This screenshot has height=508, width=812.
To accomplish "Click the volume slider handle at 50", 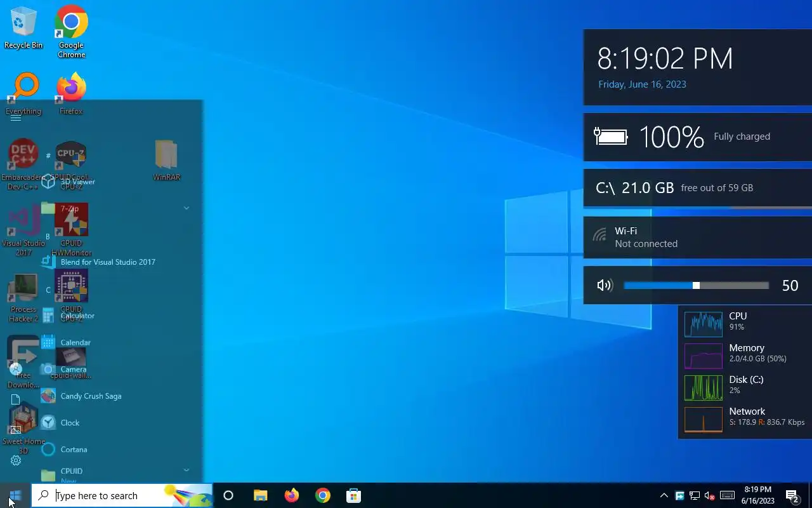I will click(x=696, y=286).
